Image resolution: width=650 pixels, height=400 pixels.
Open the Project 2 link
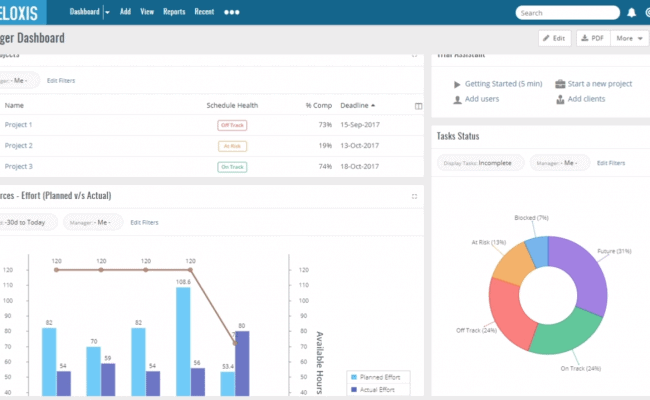18,145
